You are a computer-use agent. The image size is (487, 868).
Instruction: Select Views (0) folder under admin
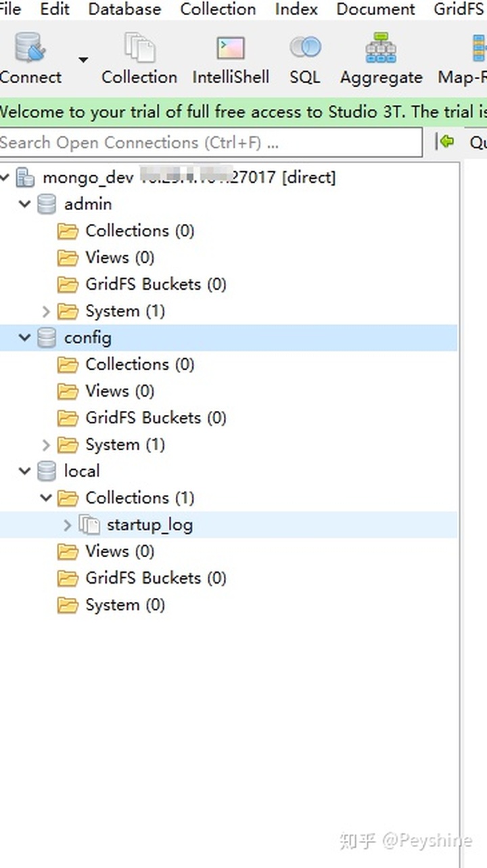pos(106,257)
